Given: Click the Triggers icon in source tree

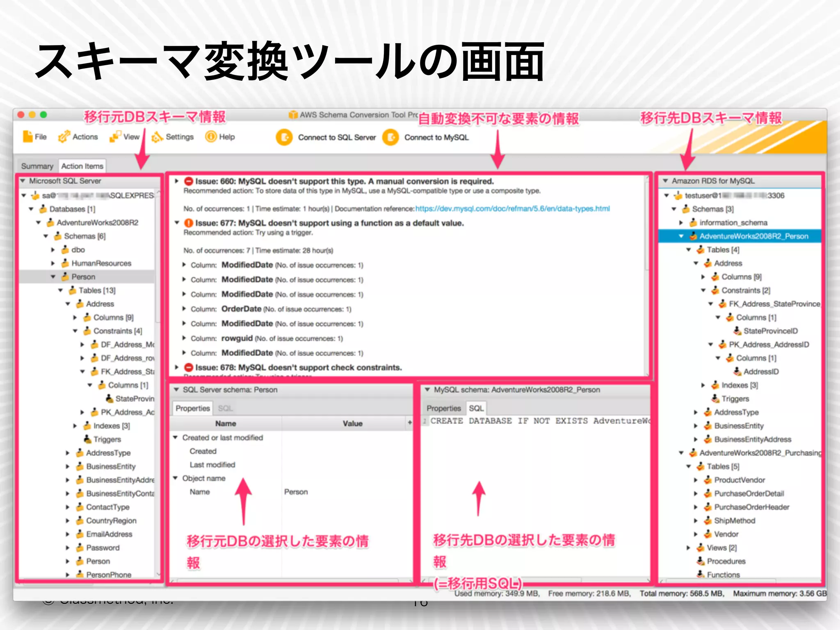Looking at the screenshot, I should pos(87,439).
